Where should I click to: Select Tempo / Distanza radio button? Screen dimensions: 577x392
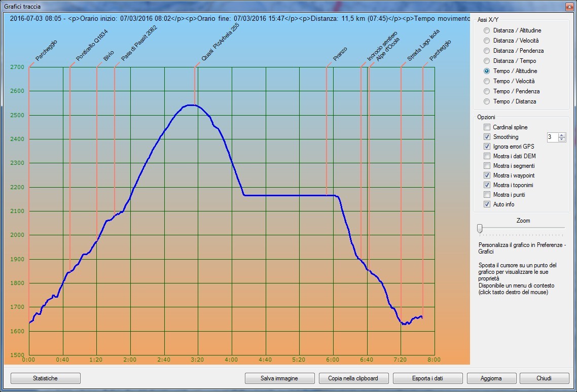(487, 101)
